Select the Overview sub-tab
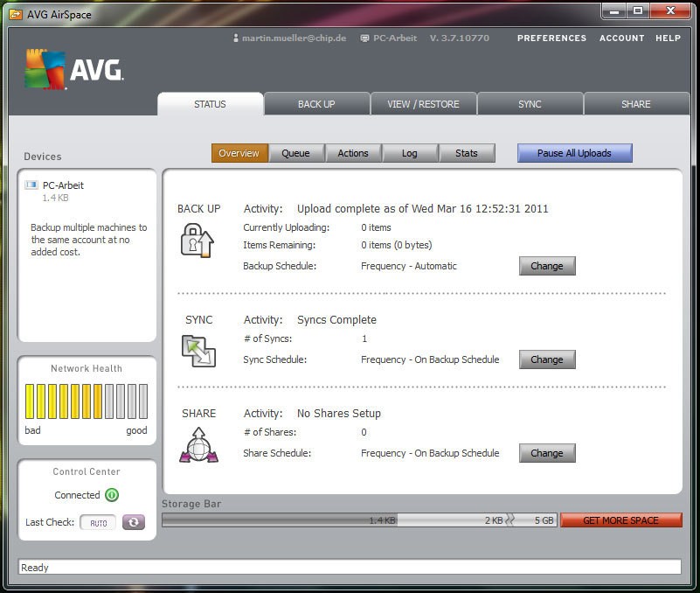 pyautogui.click(x=239, y=153)
